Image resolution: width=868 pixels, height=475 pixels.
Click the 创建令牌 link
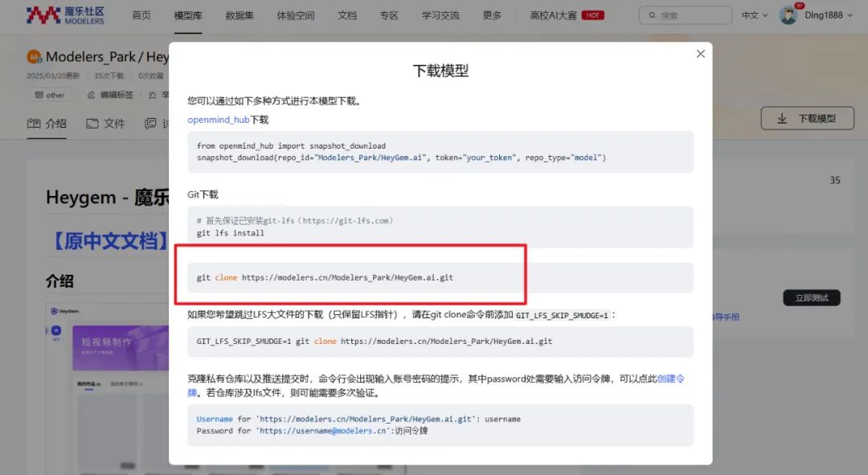(670, 379)
